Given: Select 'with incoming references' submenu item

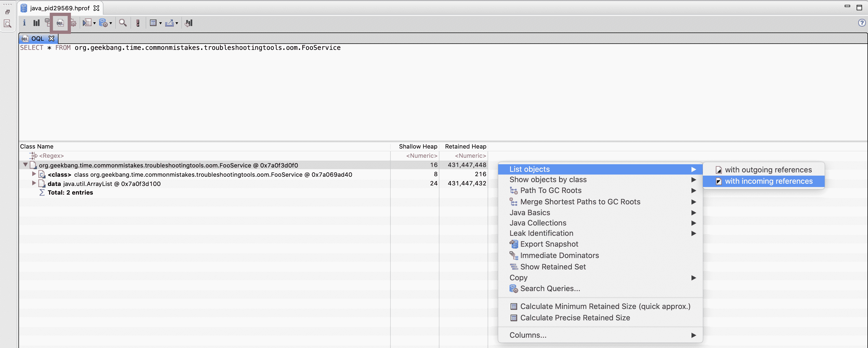Looking at the screenshot, I should pos(768,181).
